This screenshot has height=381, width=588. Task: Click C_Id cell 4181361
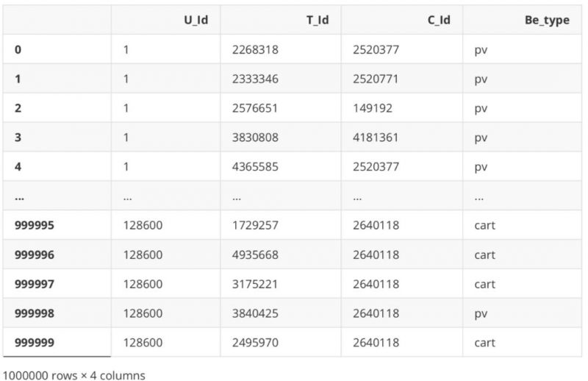pyautogui.click(x=376, y=138)
